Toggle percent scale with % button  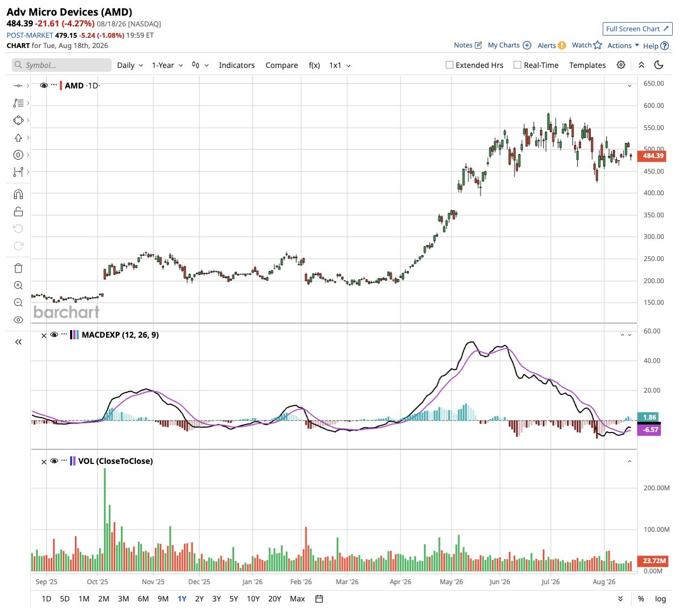[641, 599]
